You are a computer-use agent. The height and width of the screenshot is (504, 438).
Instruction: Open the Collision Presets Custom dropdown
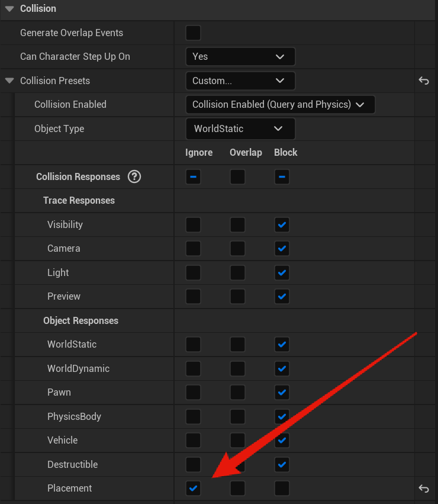pos(240,81)
